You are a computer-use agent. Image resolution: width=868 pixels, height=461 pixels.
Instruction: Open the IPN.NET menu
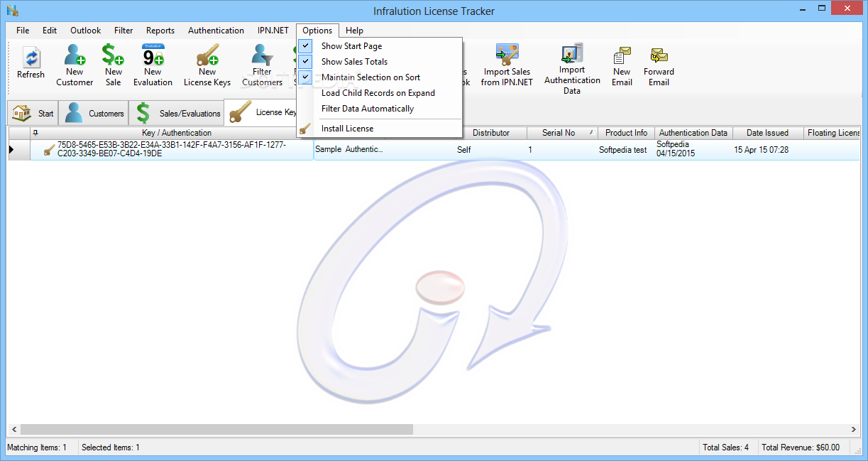click(273, 31)
